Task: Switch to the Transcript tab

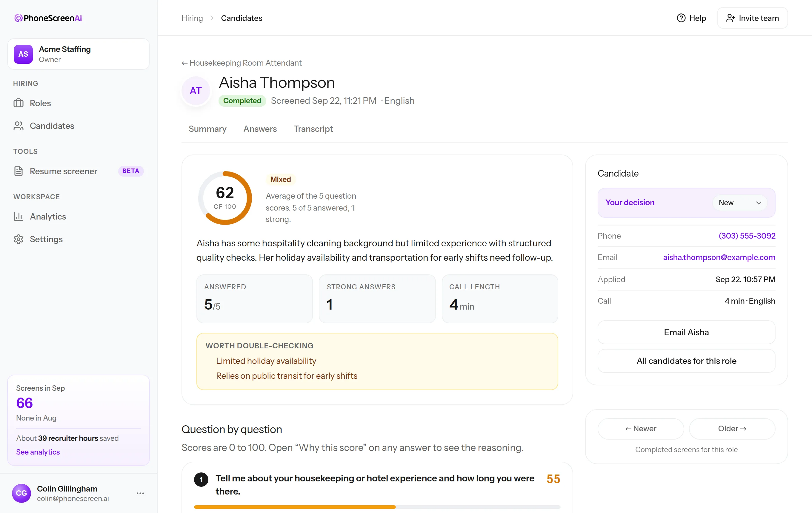Action: coord(313,129)
